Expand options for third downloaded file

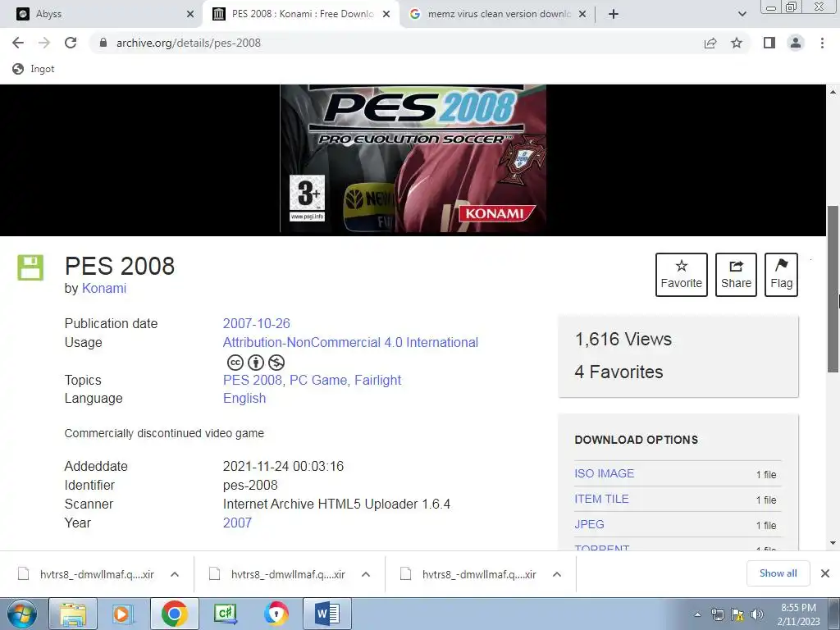[557, 574]
